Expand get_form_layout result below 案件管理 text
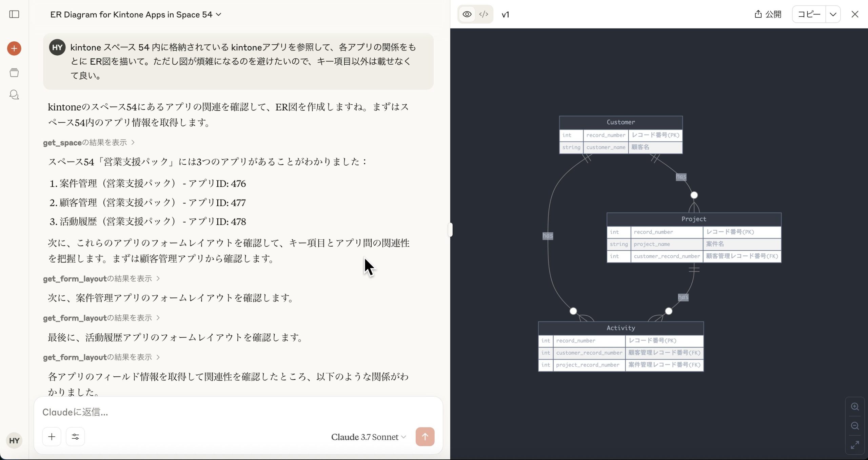Screen dimensions: 868x460 tap(101, 318)
